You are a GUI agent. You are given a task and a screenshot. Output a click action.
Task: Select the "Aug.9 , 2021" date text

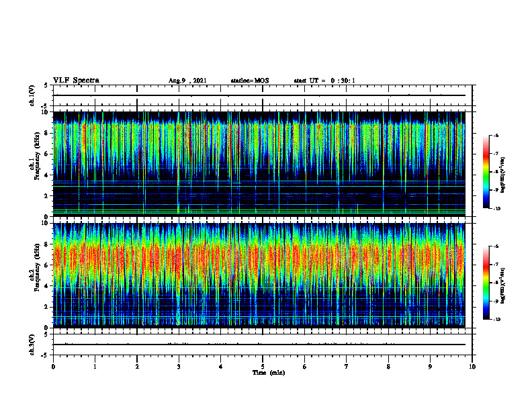click(187, 81)
